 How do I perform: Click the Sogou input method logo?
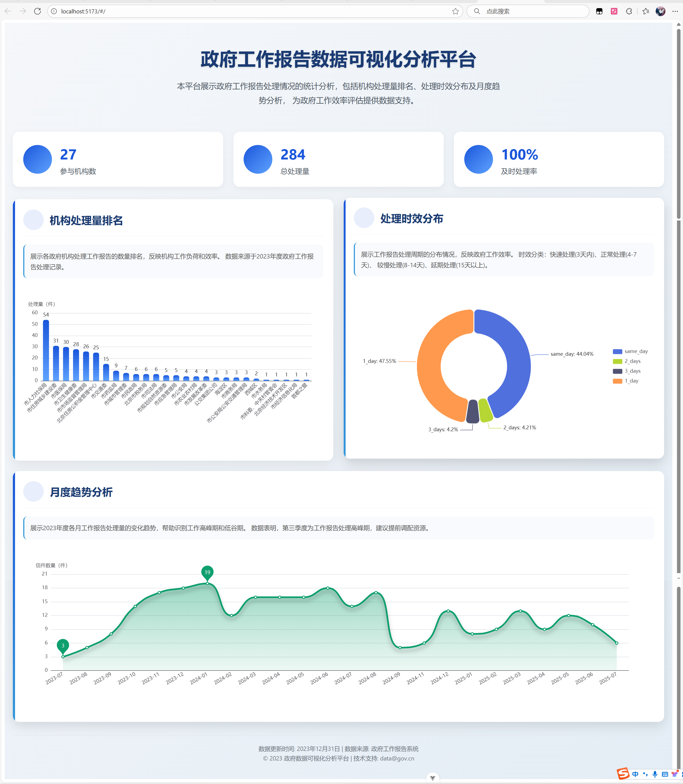pyautogui.click(x=623, y=774)
